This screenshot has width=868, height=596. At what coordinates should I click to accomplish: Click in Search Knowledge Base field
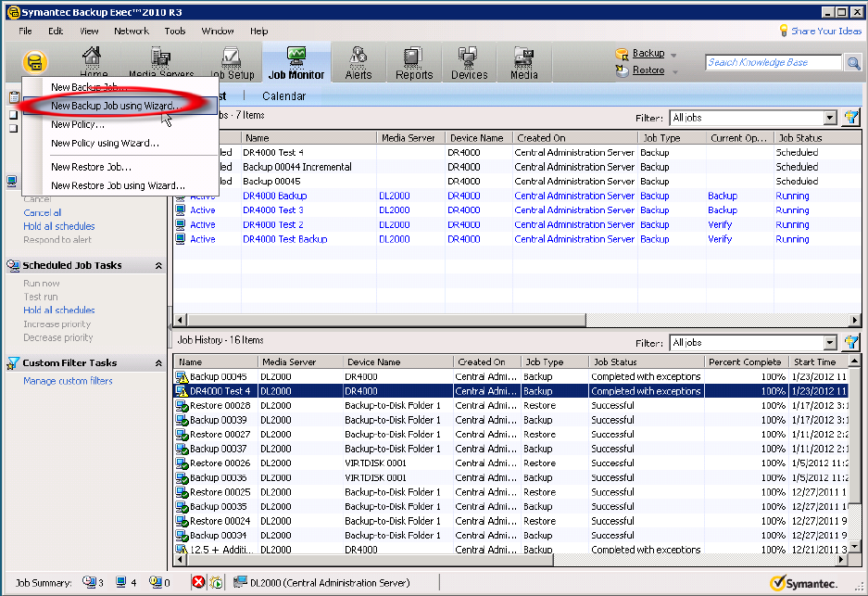[773, 63]
